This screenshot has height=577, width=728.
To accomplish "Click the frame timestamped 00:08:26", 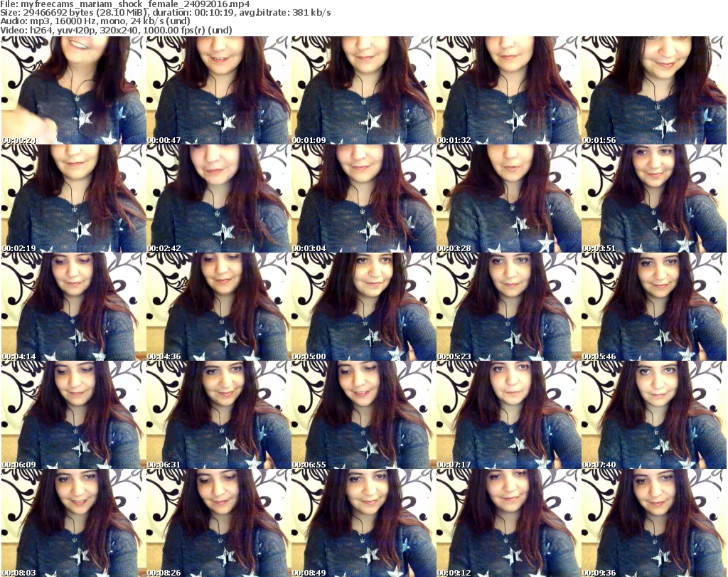I will point(219,523).
